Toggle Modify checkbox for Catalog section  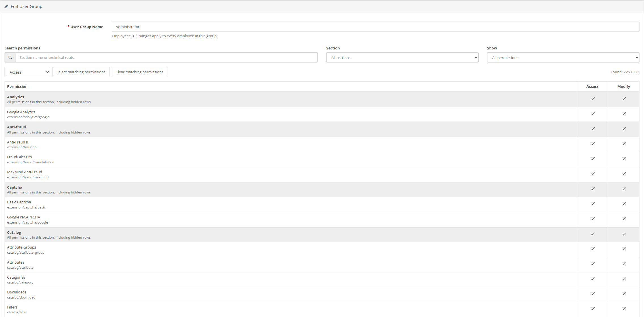pos(624,234)
